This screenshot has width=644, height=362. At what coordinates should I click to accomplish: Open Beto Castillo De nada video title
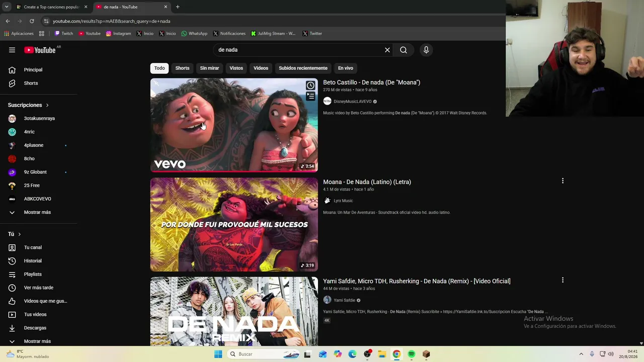coord(371,82)
